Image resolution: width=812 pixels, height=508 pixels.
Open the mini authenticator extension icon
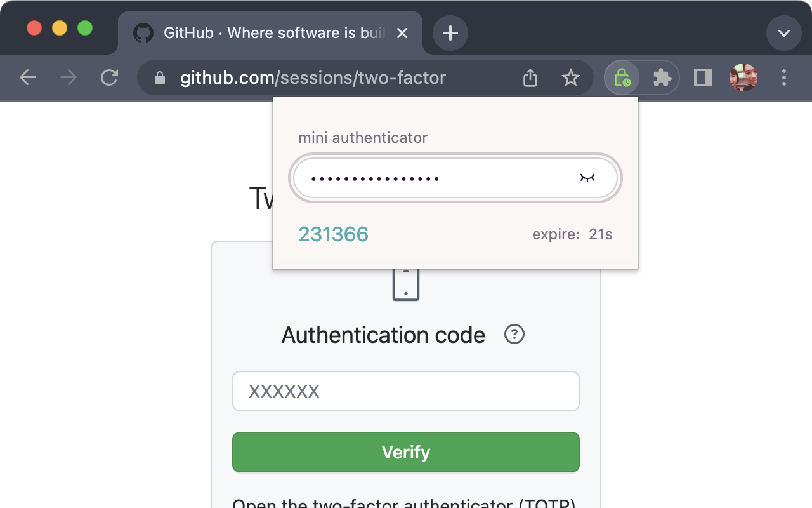coord(622,77)
